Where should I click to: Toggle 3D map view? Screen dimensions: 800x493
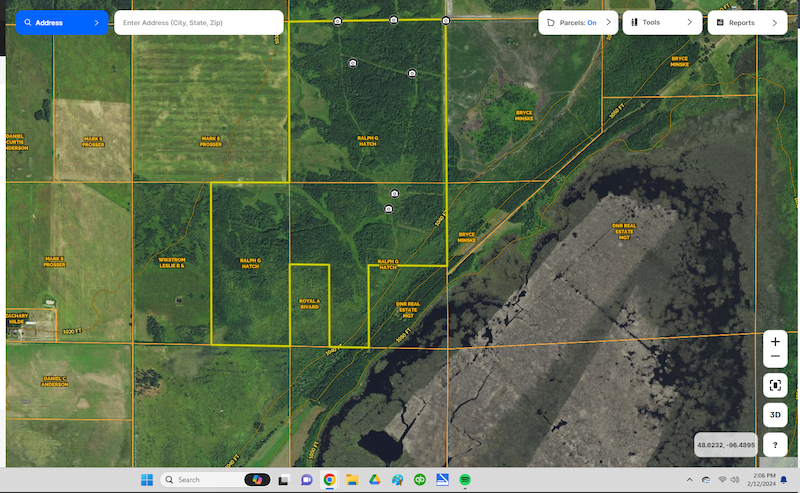coord(775,415)
